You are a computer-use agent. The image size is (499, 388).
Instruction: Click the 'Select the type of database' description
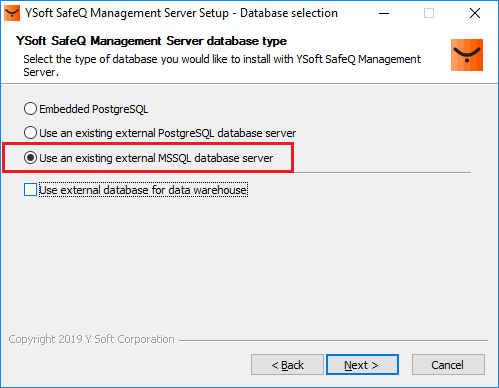pyautogui.click(x=222, y=65)
